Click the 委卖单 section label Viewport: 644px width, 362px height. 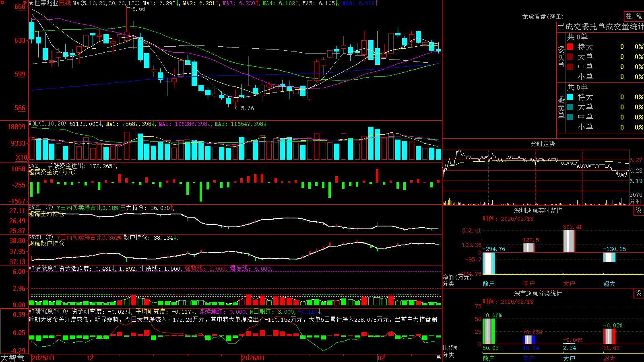561,107
